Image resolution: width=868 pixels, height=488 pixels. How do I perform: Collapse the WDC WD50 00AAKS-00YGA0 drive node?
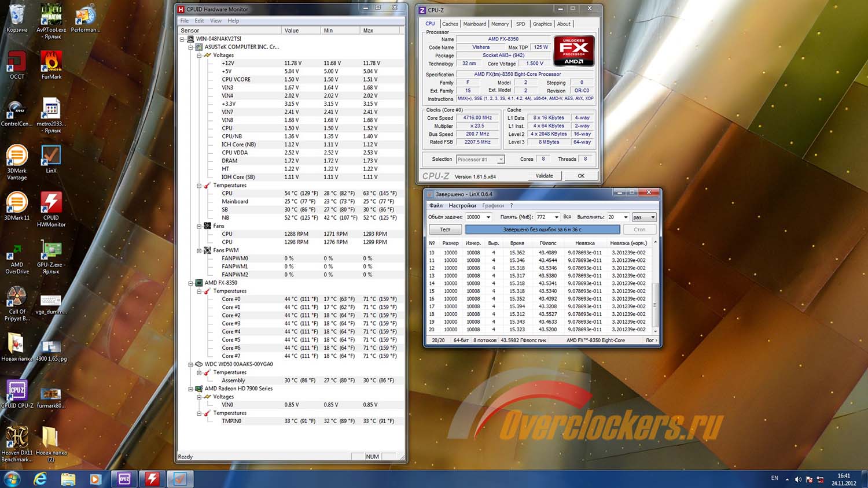tap(190, 364)
